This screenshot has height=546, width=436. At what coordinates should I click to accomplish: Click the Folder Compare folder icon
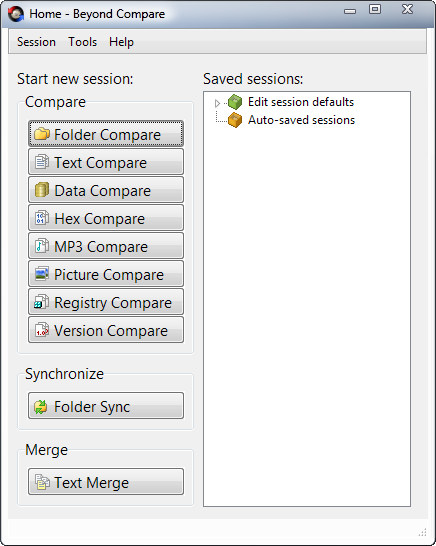(42, 134)
